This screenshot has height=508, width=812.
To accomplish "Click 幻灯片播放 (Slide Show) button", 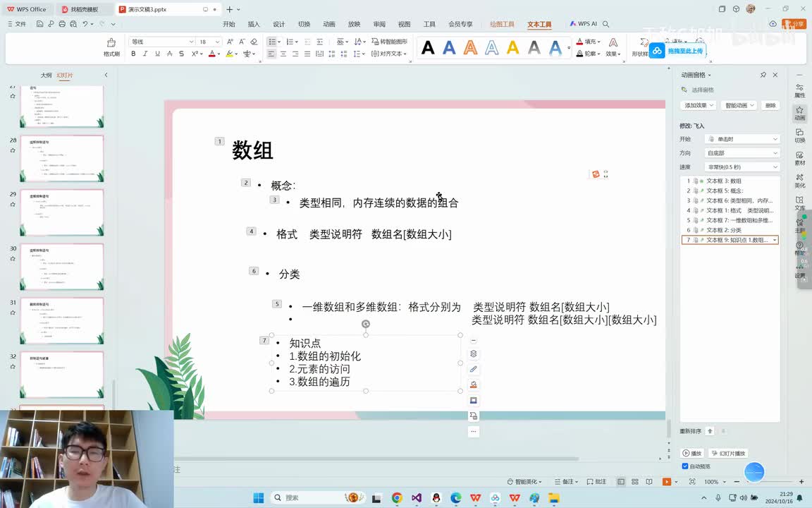I will point(729,453).
